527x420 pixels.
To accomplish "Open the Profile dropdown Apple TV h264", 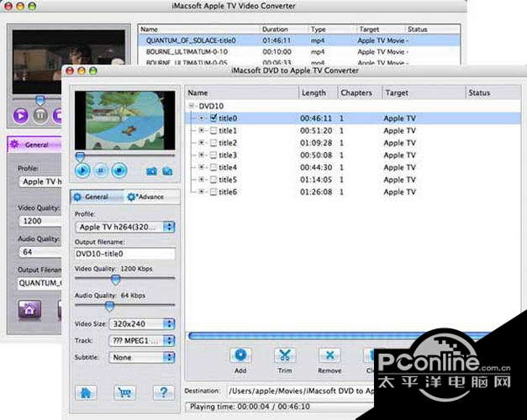I will [125, 227].
